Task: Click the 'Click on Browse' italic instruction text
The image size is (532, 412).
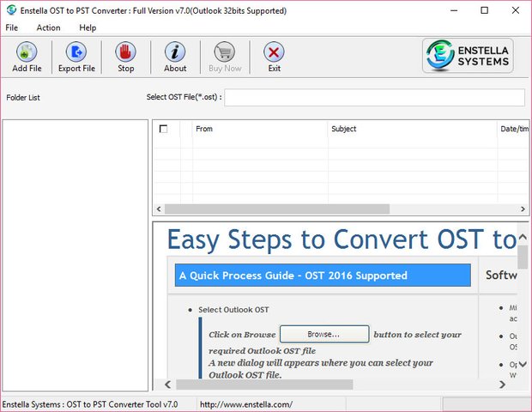Action: pyautogui.click(x=242, y=335)
